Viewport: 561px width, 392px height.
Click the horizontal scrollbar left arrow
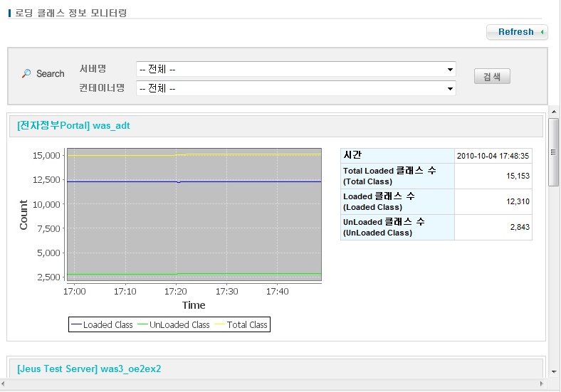6,385
